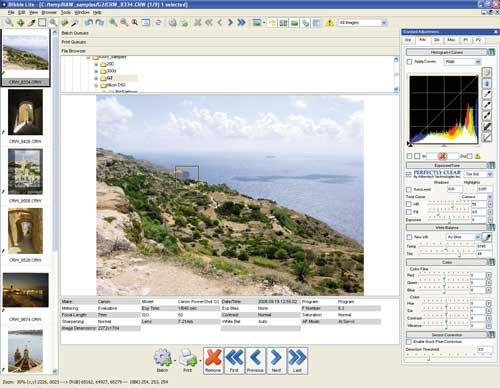
Task: Click the white eyedropper beside the curve
Action: (x=487, y=94)
